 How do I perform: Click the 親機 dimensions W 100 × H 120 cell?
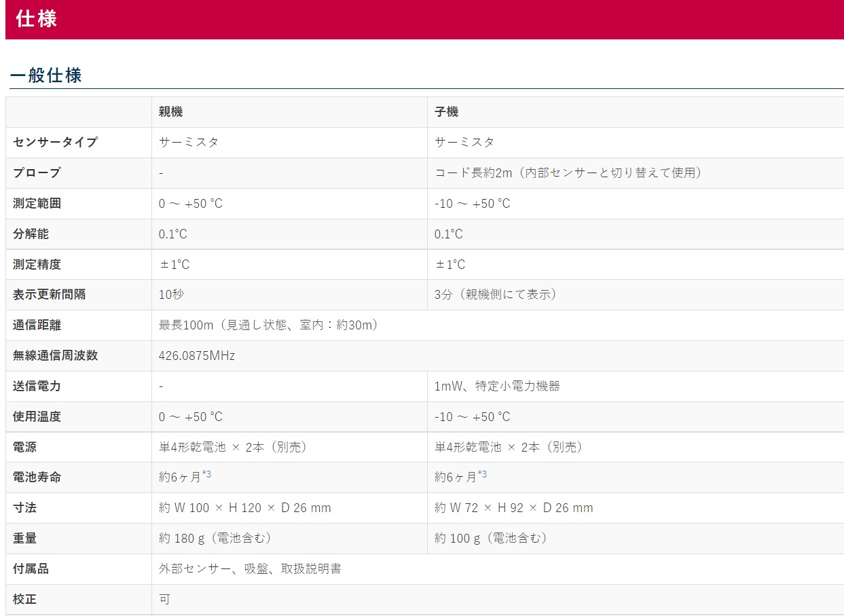click(x=245, y=508)
